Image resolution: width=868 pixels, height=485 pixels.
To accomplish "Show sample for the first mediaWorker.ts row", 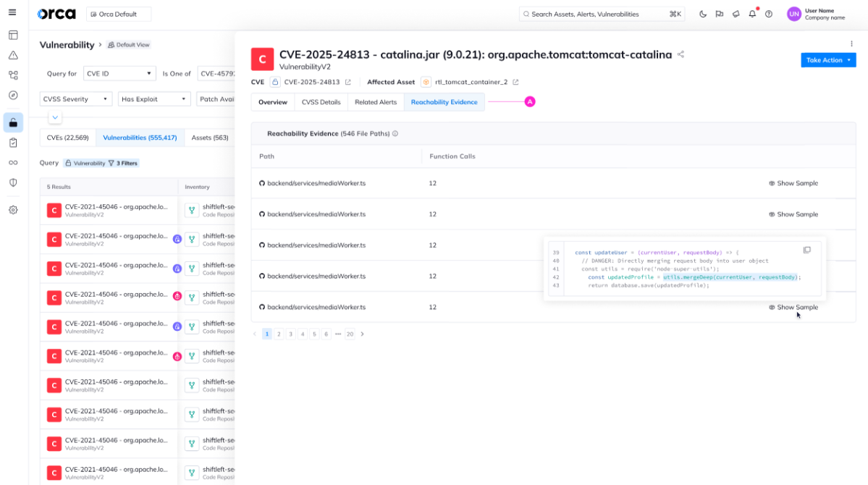I will (793, 184).
